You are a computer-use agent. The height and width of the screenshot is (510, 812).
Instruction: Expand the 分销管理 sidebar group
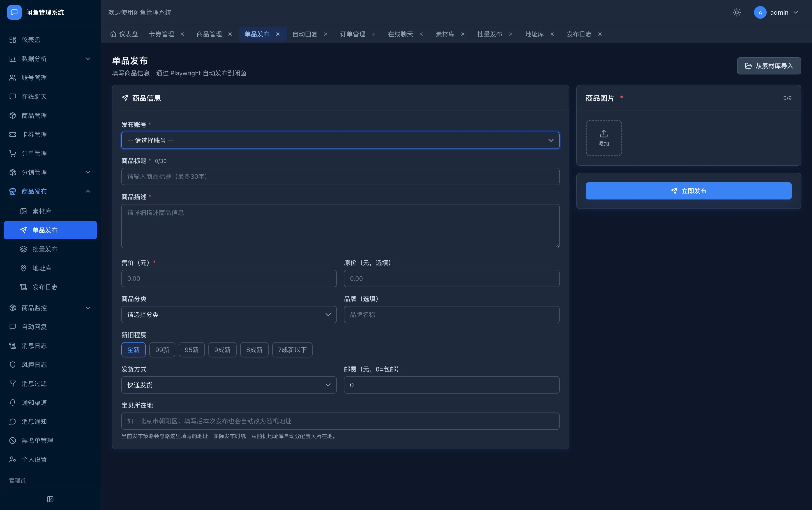tap(50, 172)
